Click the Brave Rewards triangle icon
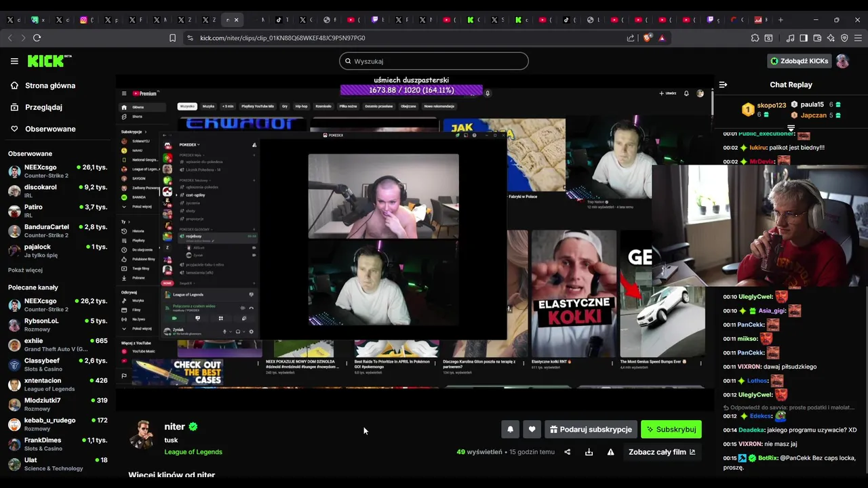Image resolution: width=868 pixels, height=488 pixels. coord(662,38)
